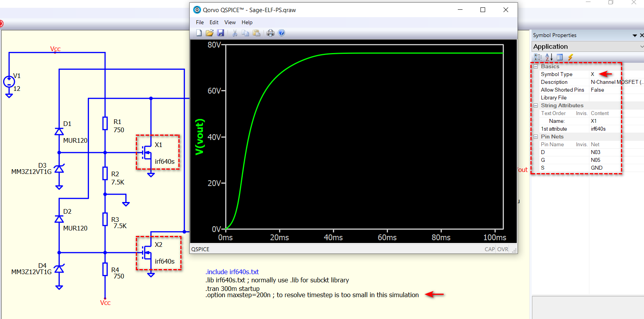This screenshot has height=319, width=644.
Task: Sort properties alphabetically with A-Z icon
Action: 549,57
